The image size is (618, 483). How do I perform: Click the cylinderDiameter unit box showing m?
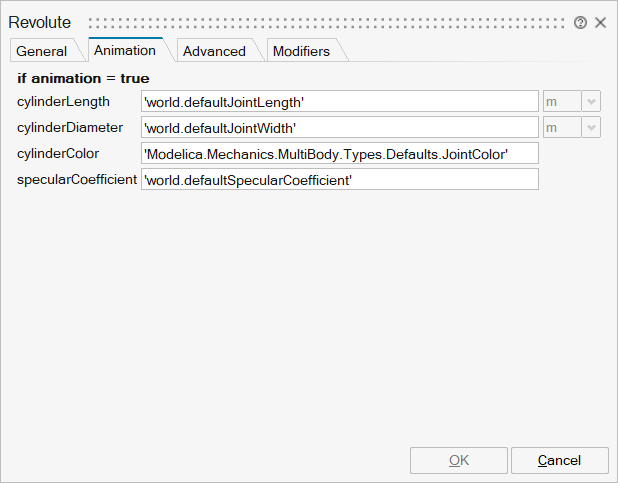click(x=561, y=128)
